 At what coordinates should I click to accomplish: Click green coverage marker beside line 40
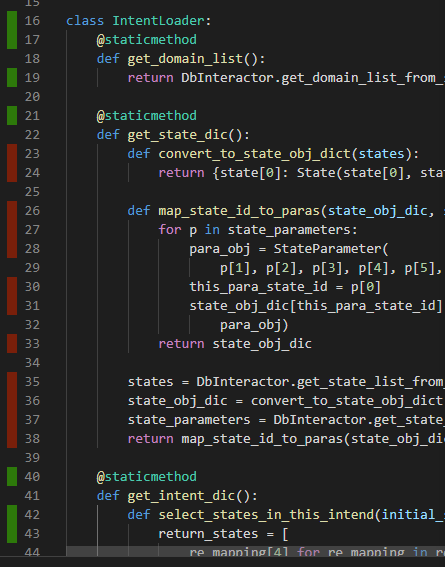pos(12,476)
